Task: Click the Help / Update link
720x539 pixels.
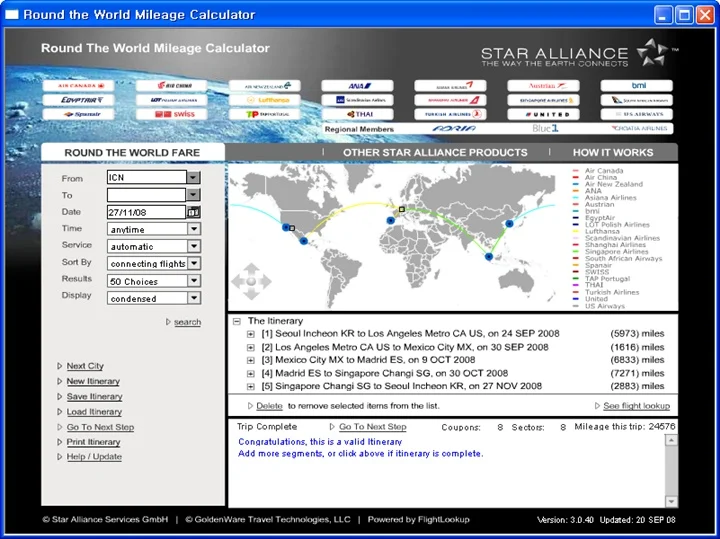Action: 94,456
